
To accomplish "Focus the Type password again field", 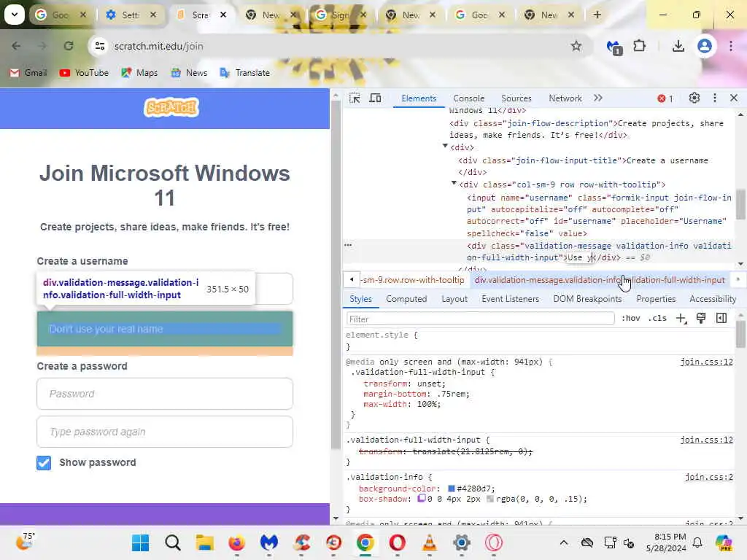I will coord(165,432).
